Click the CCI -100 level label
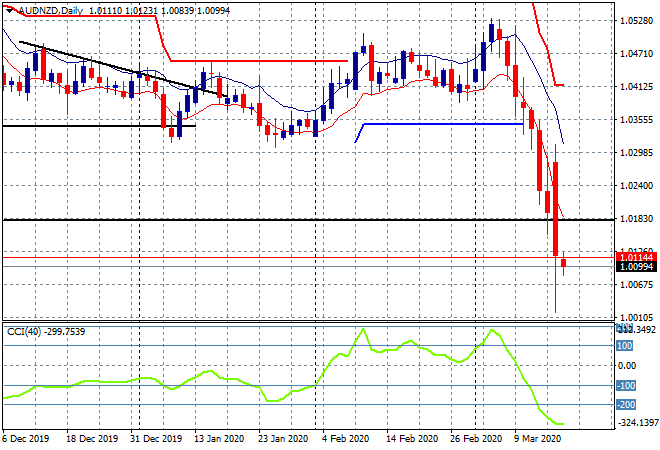 point(624,385)
